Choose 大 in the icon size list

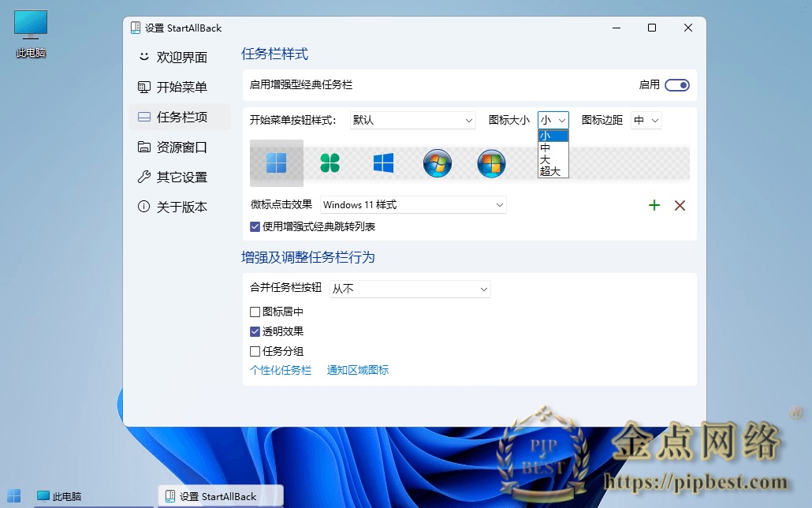tap(553, 159)
